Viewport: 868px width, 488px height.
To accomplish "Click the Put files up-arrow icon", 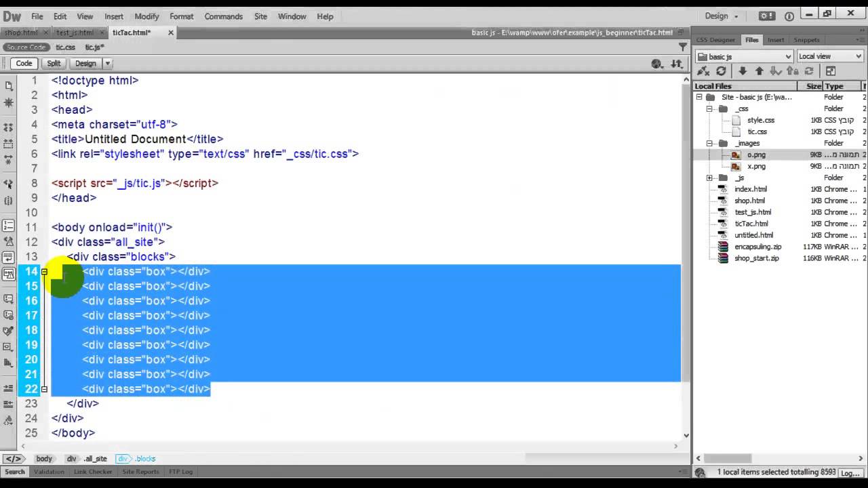I will 759,71.
